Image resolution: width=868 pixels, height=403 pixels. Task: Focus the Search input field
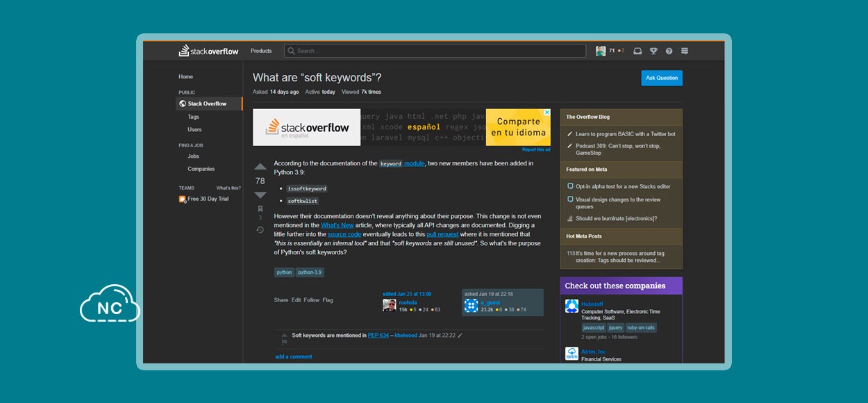point(435,51)
